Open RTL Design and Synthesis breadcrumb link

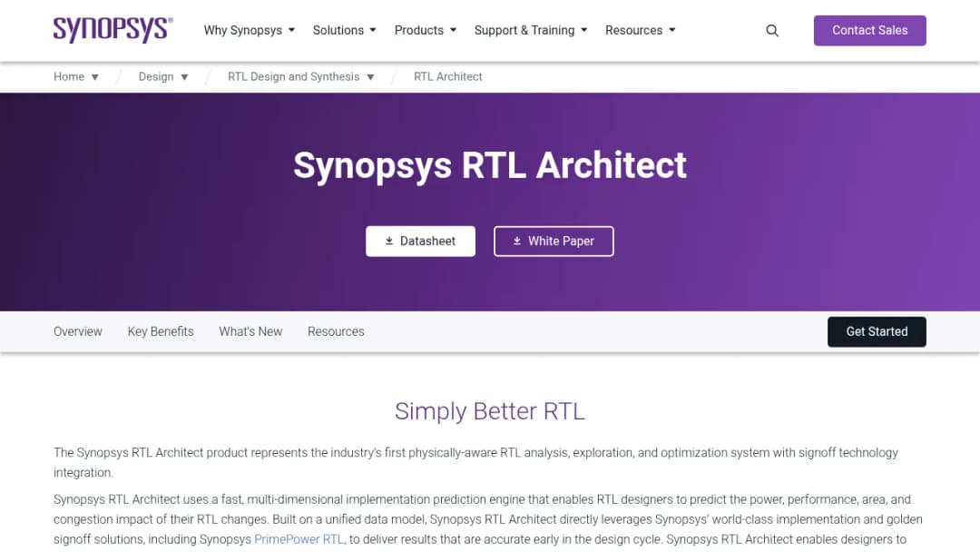coord(293,77)
